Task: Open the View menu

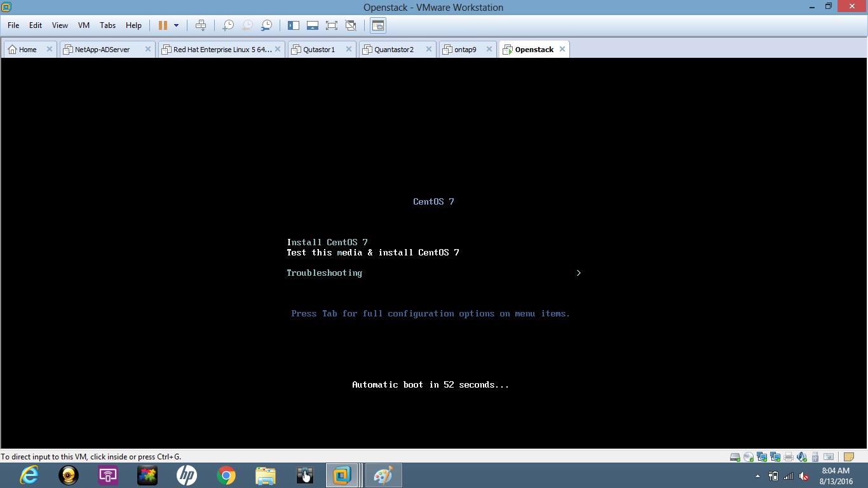Action: 60,25
